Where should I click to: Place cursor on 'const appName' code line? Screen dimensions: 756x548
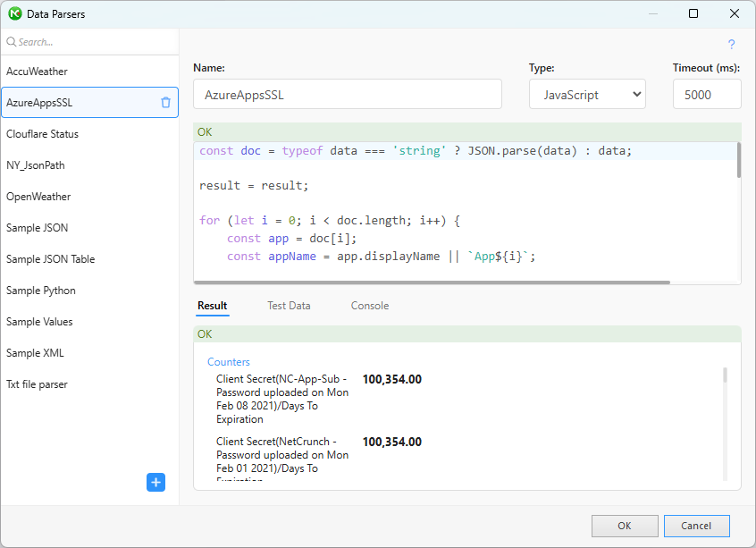[x=381, y=257]
